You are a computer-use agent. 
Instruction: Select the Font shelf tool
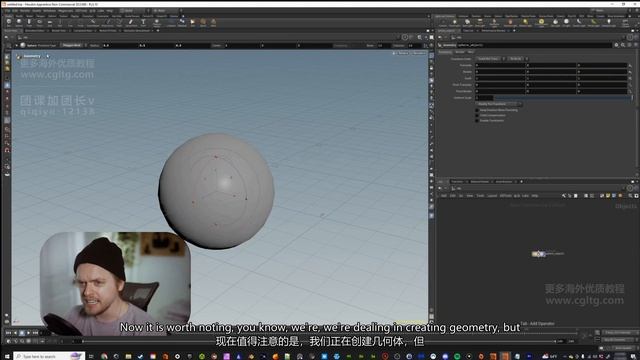coord(143,22)
